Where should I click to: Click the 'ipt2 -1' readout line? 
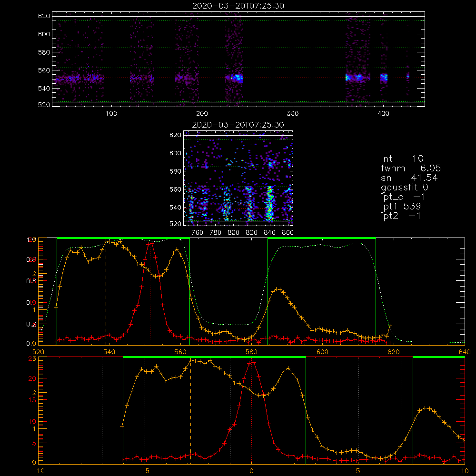click(x=401, y=216)
